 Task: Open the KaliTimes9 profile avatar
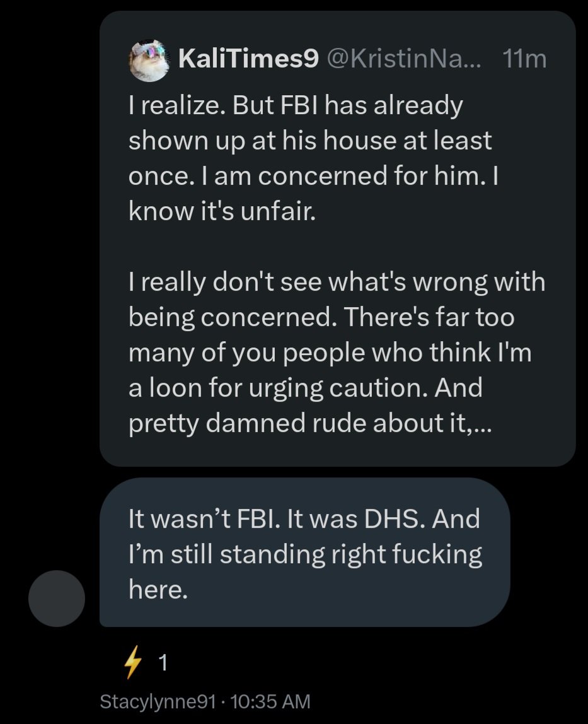(149, 61)
